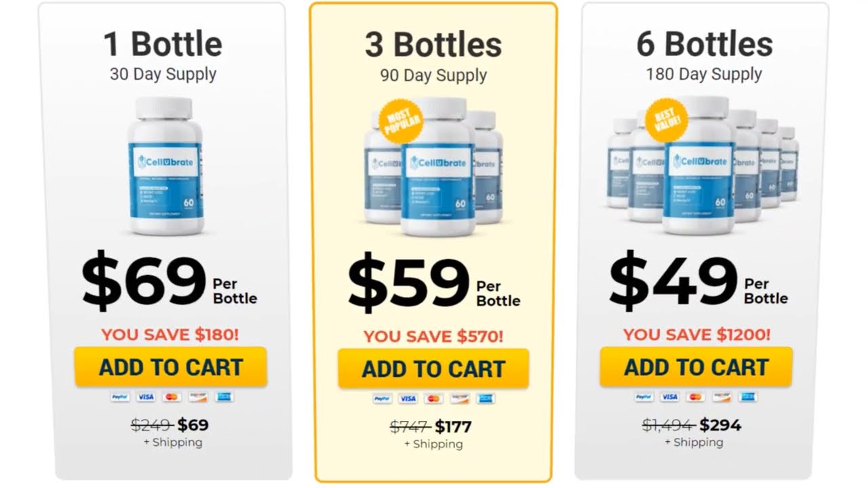This screenshot has height=488, width=868.
Task: Click the Most Popular badge
Action: (x=400, y=121)
